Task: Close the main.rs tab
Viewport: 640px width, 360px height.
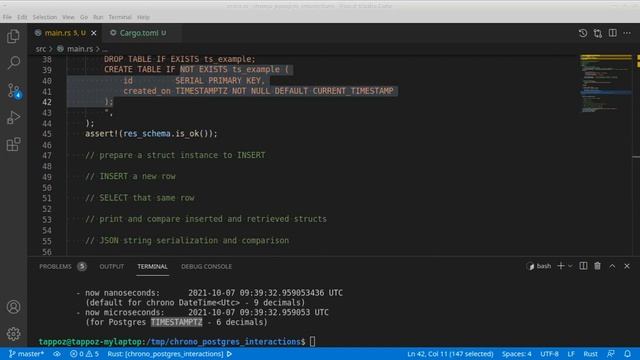Action: coord(94,33)
